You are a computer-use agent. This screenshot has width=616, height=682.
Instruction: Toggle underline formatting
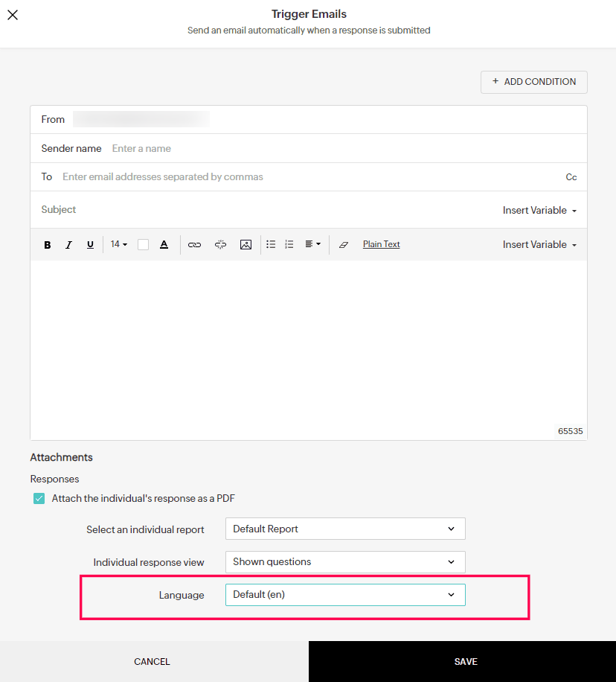90,245
